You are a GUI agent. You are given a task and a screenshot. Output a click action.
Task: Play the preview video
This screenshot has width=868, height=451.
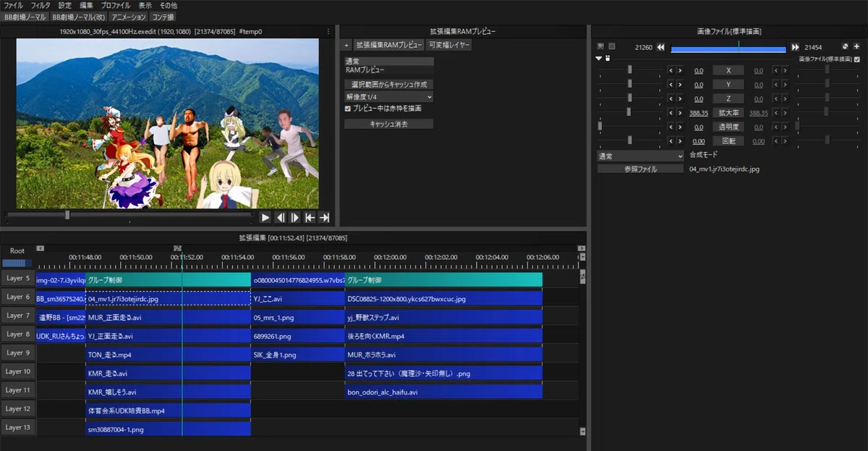coord(265,217)
